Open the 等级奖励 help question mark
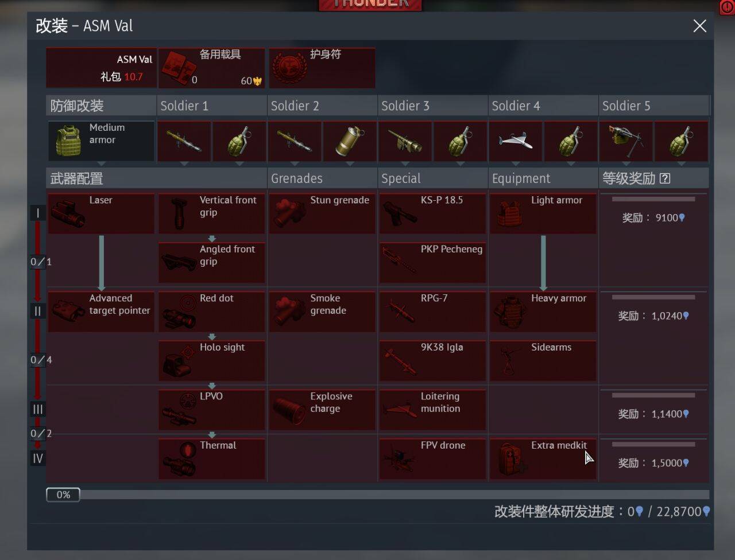The width and height of the screenshot is (735, 560). 665,178
